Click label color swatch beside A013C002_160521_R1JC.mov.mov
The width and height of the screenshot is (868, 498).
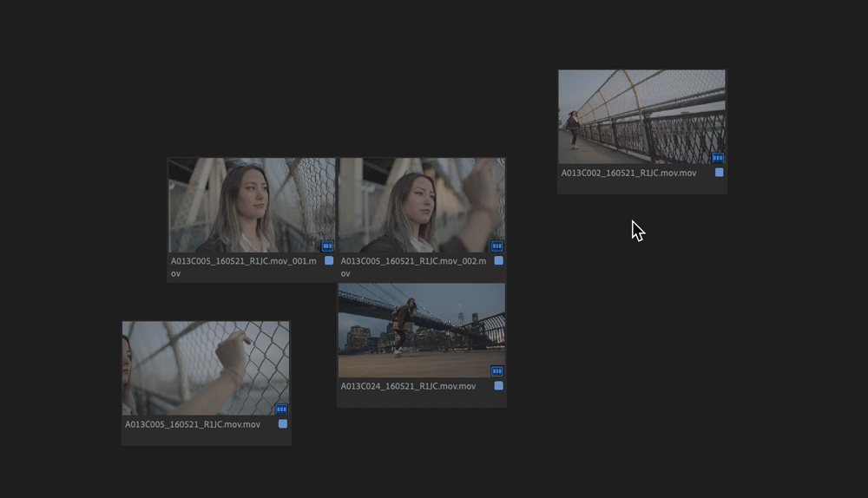[x=719, y=172]
